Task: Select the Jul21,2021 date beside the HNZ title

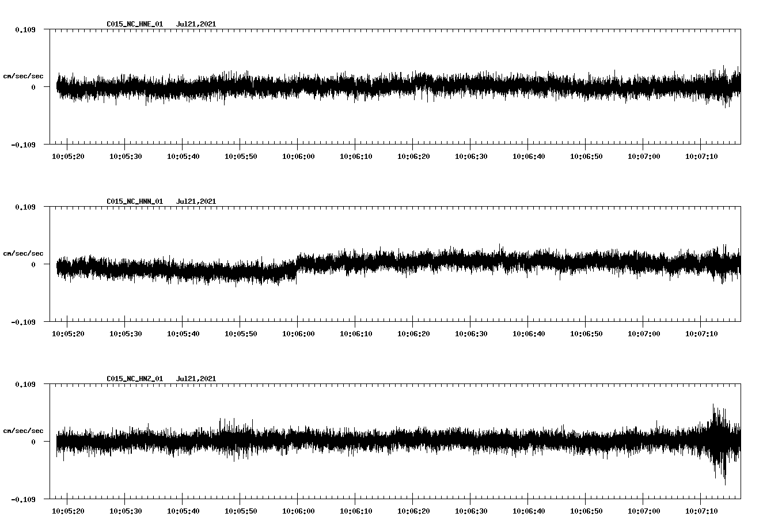Action: tap(196, 379)
